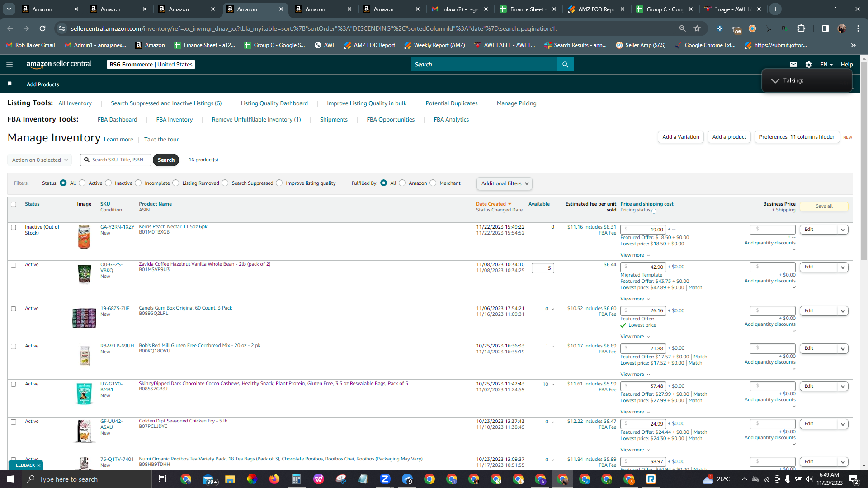The image size is (868, 488).
Task: Close the FEEDBACK tab with the x
Action: pyautogui.click(x=39, y=465)
